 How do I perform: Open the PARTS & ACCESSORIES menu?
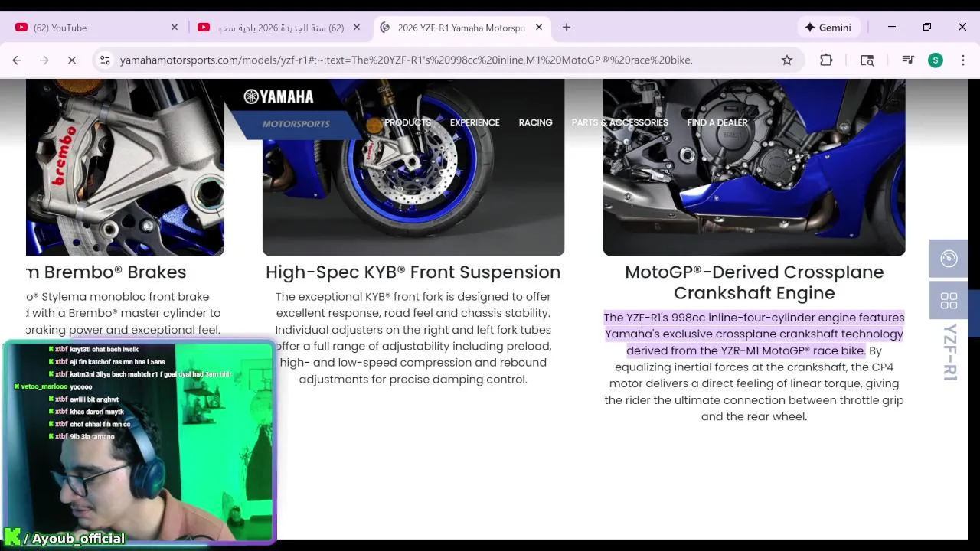coord(619,122)
